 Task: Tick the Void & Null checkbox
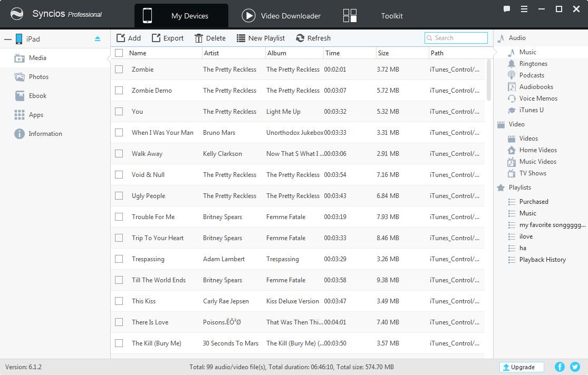(x=119, y=174)
